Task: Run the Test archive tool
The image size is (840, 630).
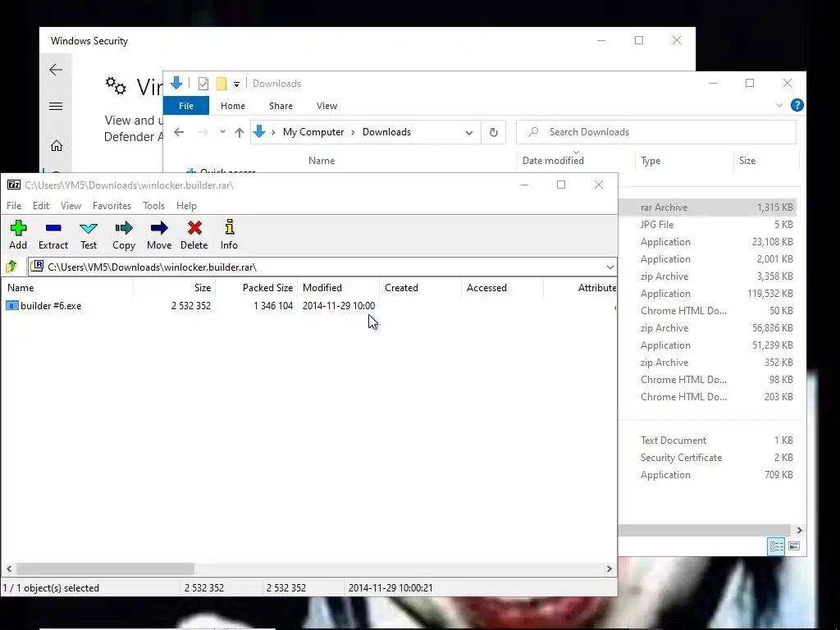Action: pos(89,235)
